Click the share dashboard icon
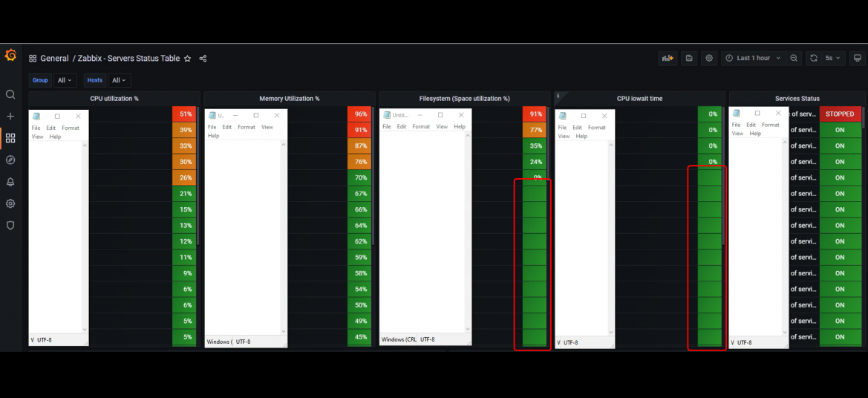868x398 pixels. pos(203,58)
